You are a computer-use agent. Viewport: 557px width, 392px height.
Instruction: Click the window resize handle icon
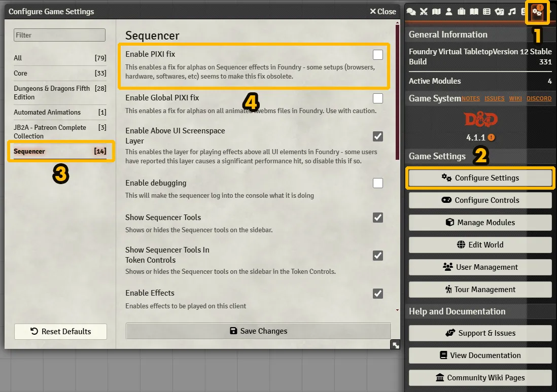(x=395, y=344)
